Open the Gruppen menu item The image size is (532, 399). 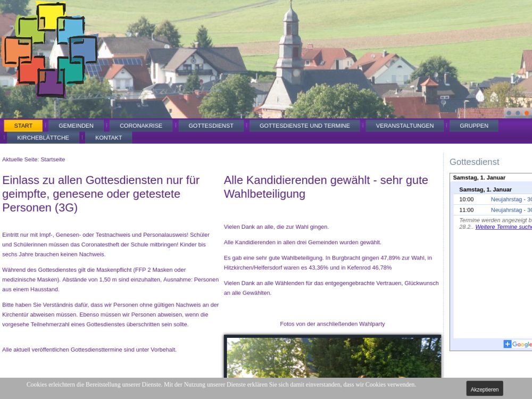pyautogui.click(x=473, y=126)
